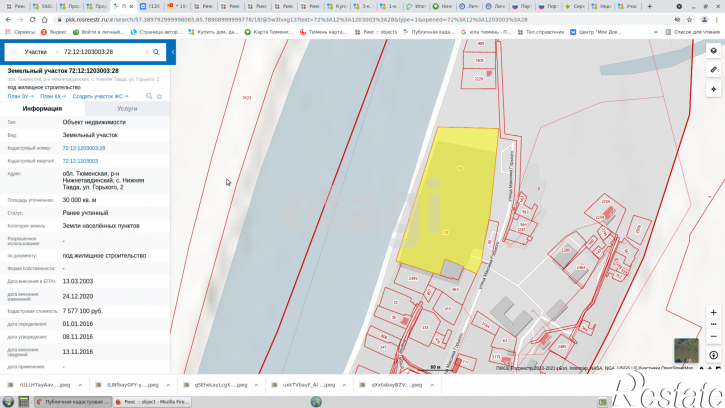Viewport: 725px width, 408px height.
Task: Go back in browser history
Action: [8, 19]
